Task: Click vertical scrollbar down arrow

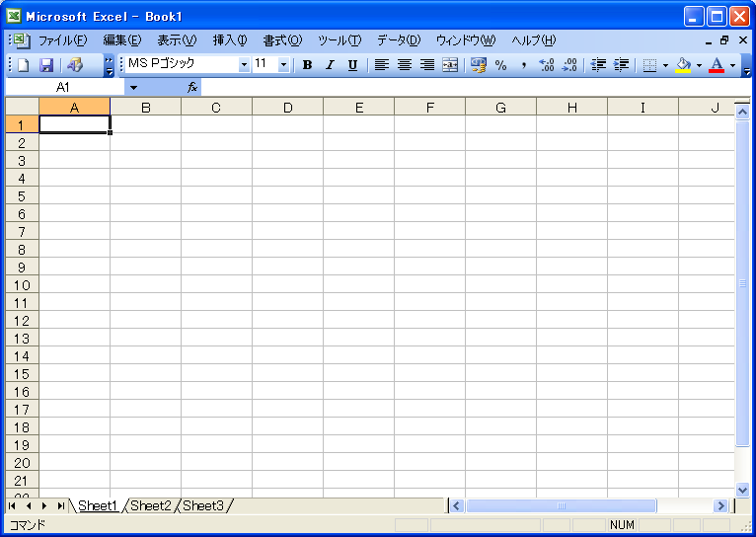Action: [x=742, y=490]
